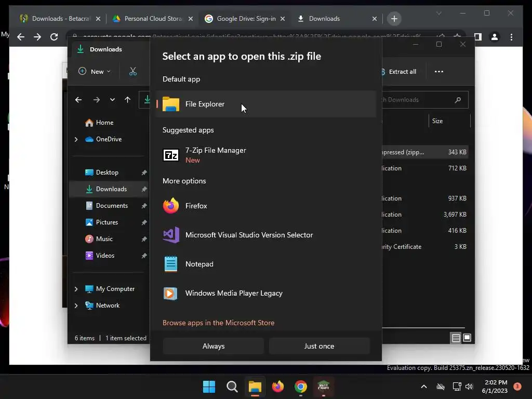The image size is (532, 399).
Task: Switch to Personal Cloud Storage tab
Action: point(153,19)
